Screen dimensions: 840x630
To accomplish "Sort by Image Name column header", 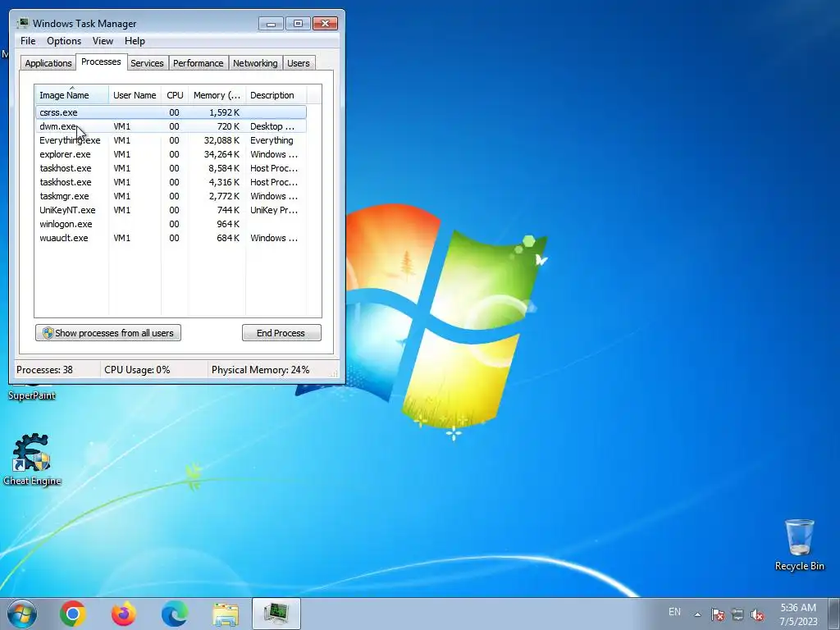I will click(x=72, y=95).
